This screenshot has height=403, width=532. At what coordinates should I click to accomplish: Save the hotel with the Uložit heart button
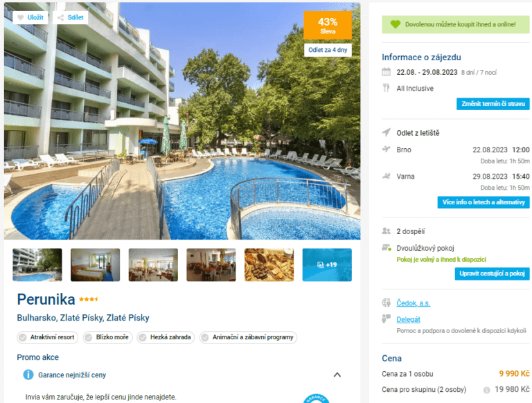[30, 17]
